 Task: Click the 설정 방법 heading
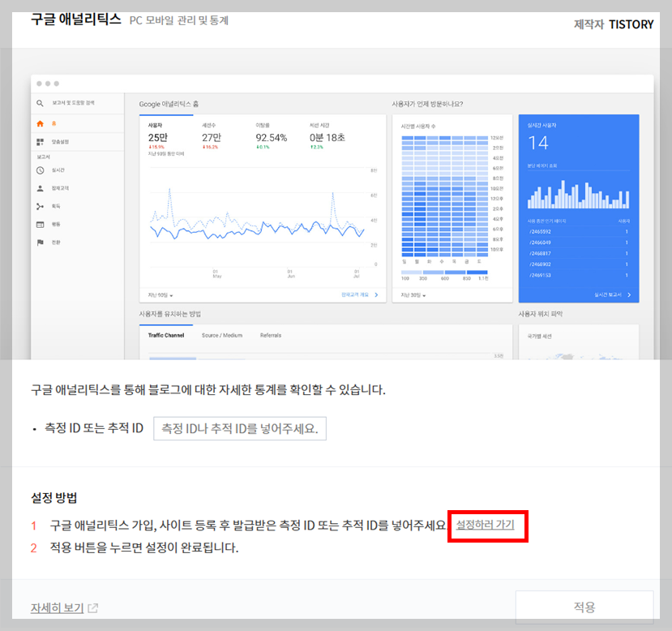click(x=54, y=498)
